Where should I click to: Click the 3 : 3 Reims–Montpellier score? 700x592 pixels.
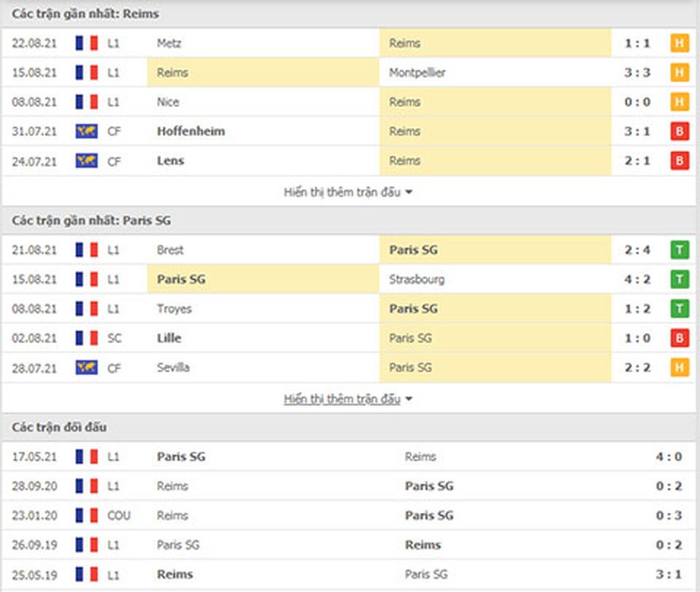636,73
